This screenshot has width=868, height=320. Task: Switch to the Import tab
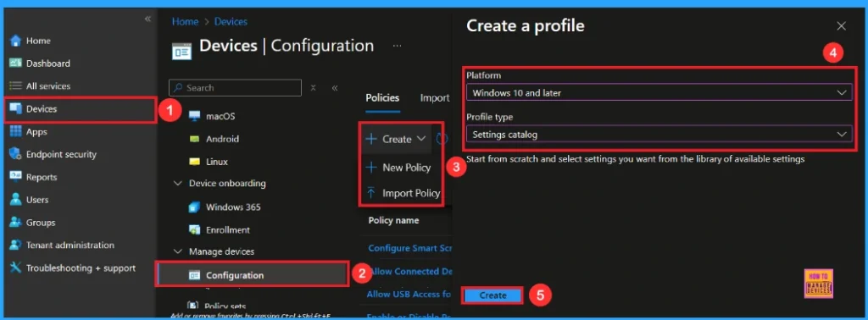(435, 98)
